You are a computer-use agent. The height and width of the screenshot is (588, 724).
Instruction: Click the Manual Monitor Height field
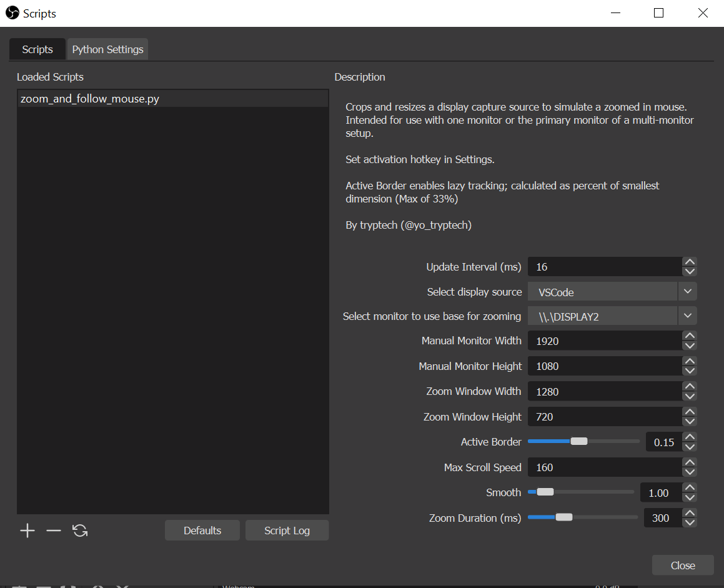(605, 366)
